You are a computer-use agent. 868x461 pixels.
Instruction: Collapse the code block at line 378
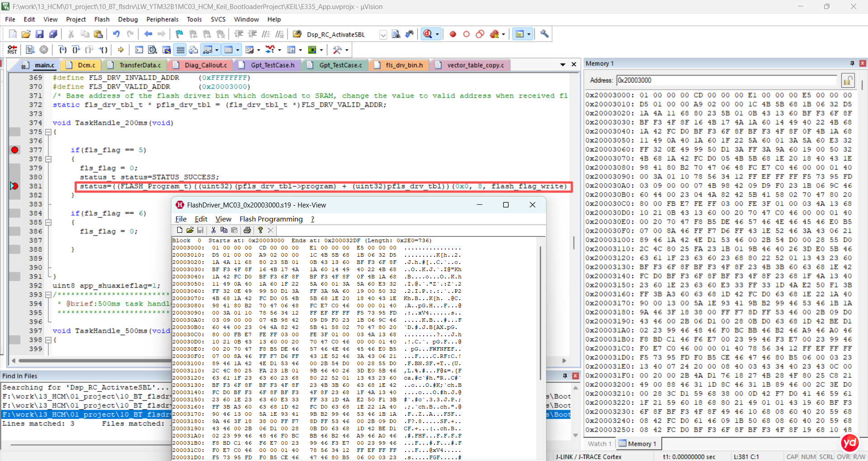tap(48, 159)
